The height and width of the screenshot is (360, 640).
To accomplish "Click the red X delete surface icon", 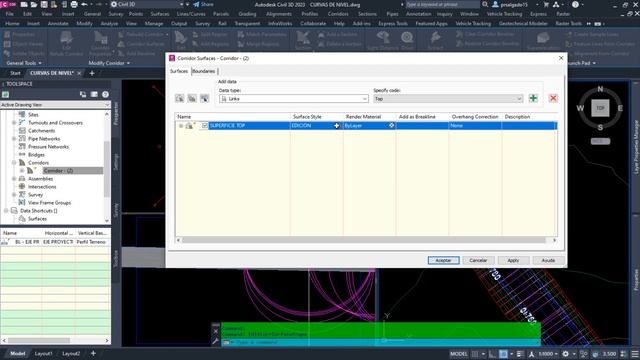I will click(x=553, y=98).
